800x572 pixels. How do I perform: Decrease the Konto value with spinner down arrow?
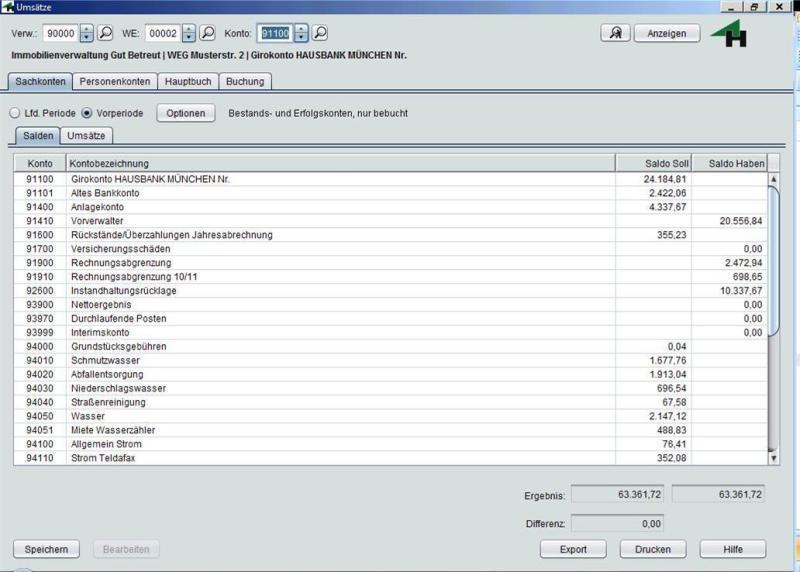pyautogui.click(x=301, y=38)
